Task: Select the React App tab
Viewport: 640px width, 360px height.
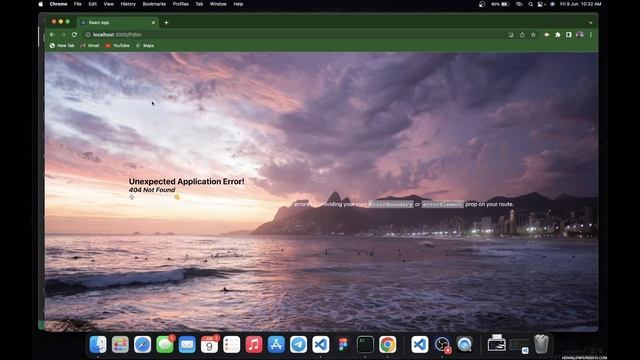Action: click(x=118, y=22)
